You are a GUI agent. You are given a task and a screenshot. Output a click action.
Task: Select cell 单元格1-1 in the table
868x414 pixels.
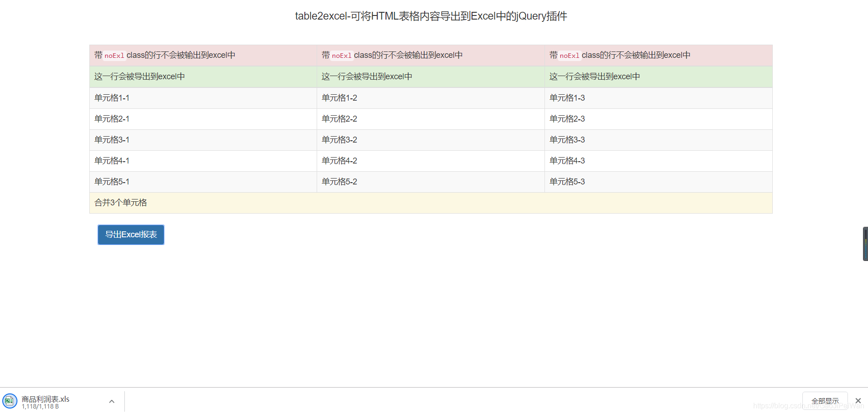point(112,98)
